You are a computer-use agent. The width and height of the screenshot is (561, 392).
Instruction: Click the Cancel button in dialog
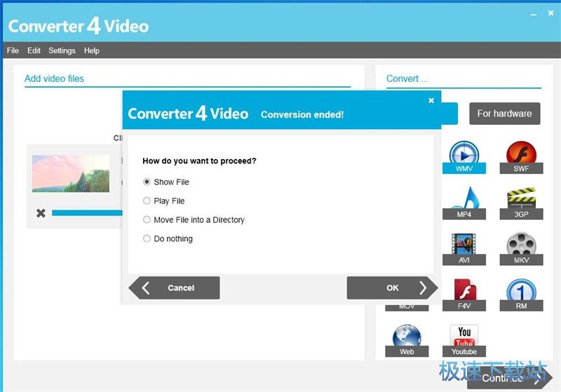174,288
